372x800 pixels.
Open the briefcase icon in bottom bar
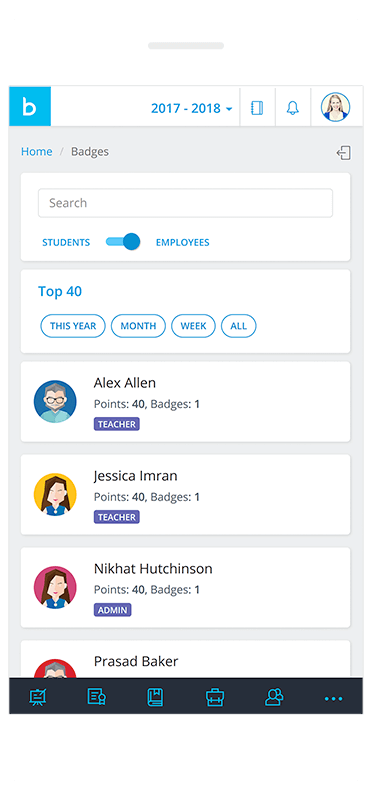(215, 697)
